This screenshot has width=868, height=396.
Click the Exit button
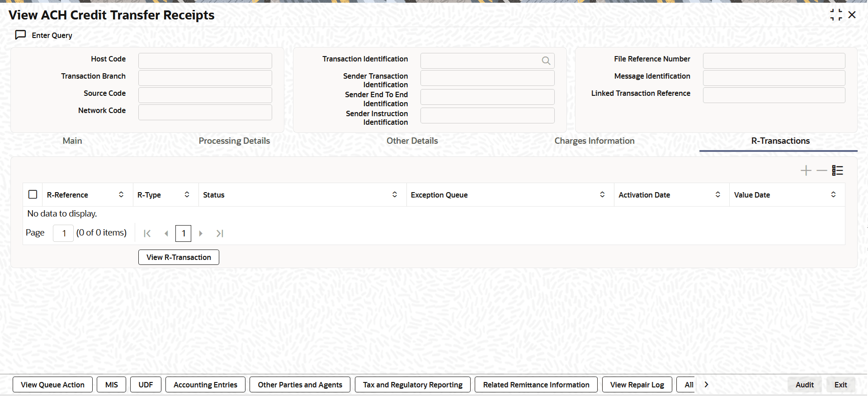click(841, 385)
